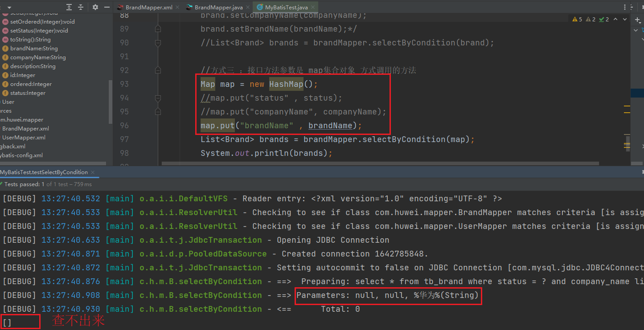Toggle the fold marker on line 89
Image resolution: width=644 pixels, height=330 pixels.
157,29
